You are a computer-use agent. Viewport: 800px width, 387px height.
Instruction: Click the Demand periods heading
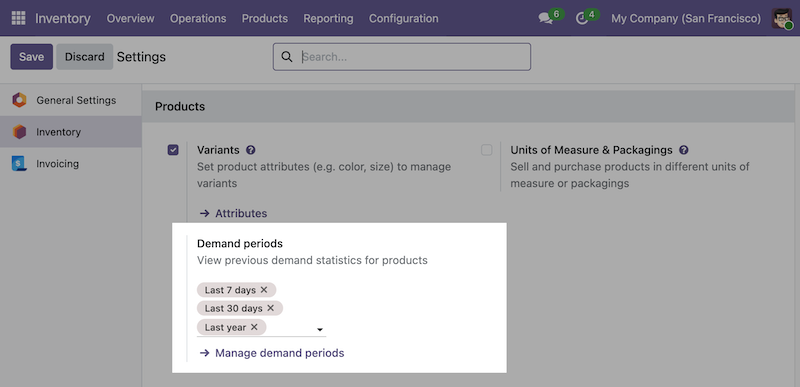click(240, 244)
